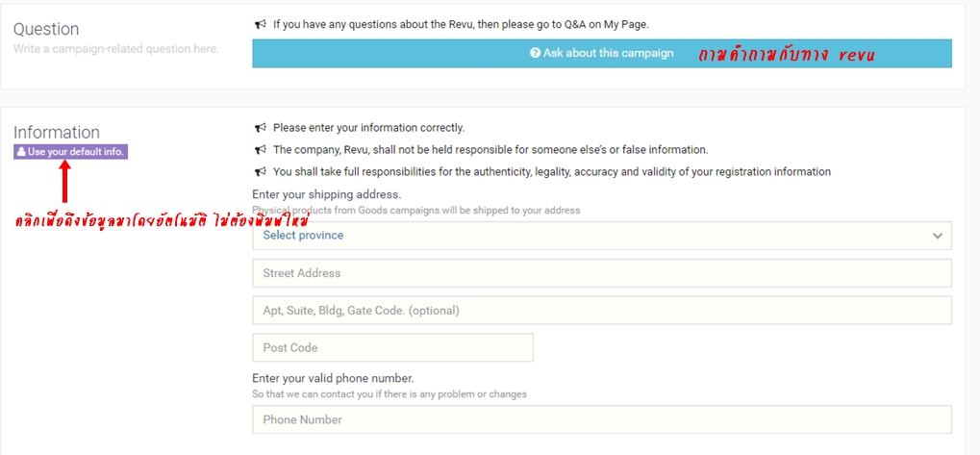Expand the province list via the chevron arrow

937,236
